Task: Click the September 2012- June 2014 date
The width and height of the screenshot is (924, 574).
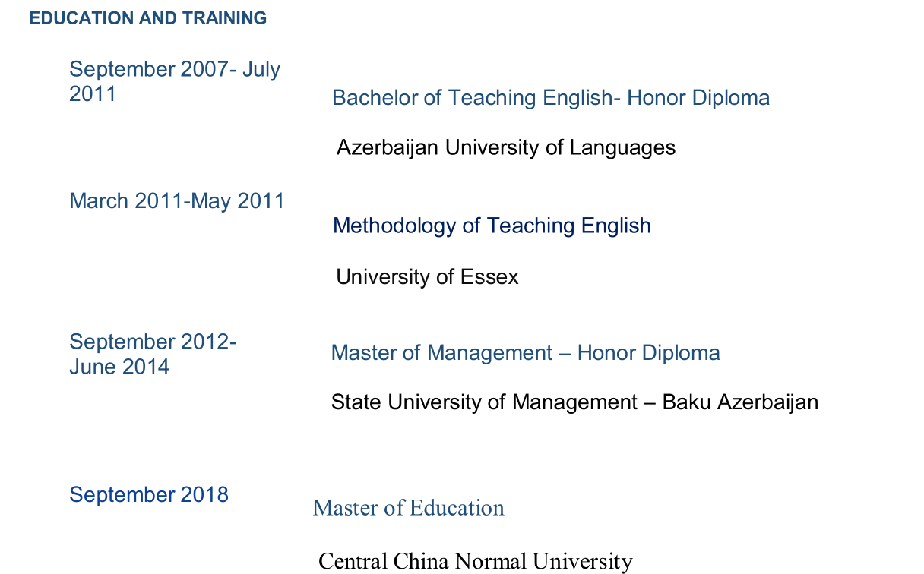Action: click(153, 354)
